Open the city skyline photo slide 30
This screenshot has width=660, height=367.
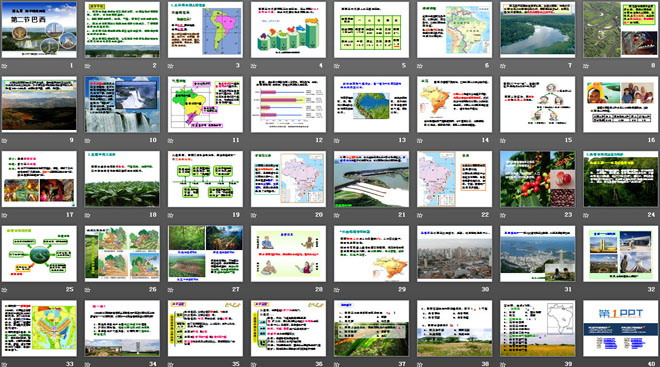[455, 254]
